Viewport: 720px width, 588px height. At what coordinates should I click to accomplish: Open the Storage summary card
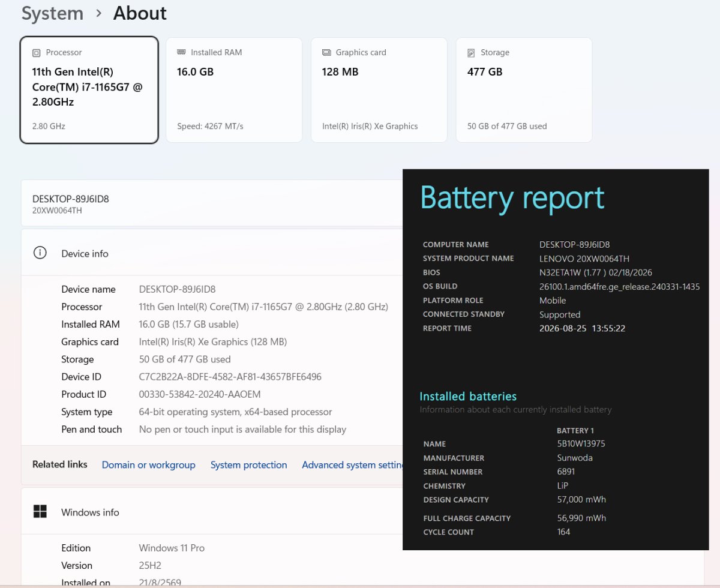click(524, 90)
